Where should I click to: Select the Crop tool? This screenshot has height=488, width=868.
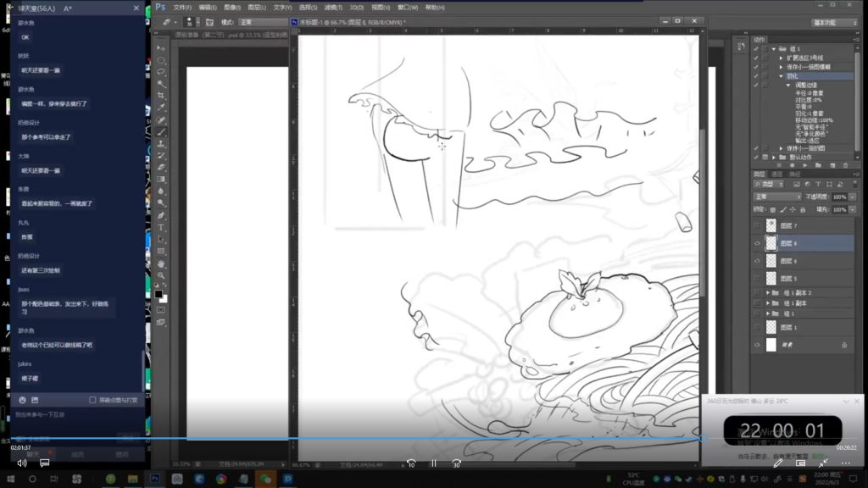coord(161,96)
